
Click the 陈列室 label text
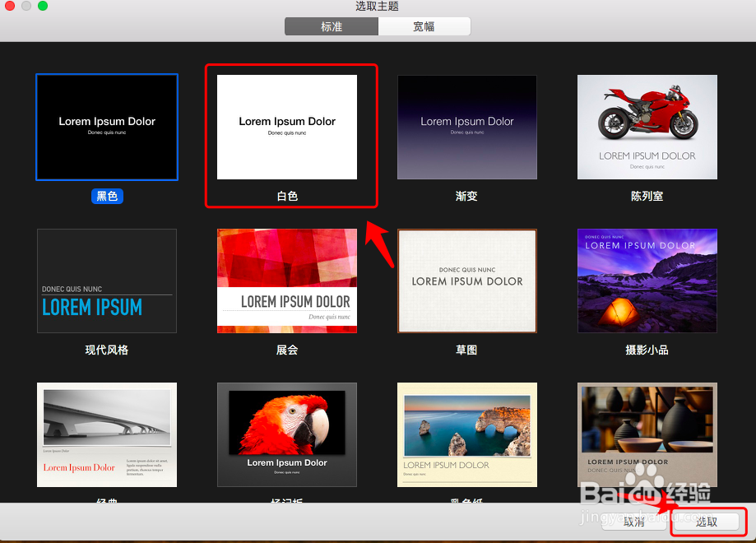pos(647,197)
